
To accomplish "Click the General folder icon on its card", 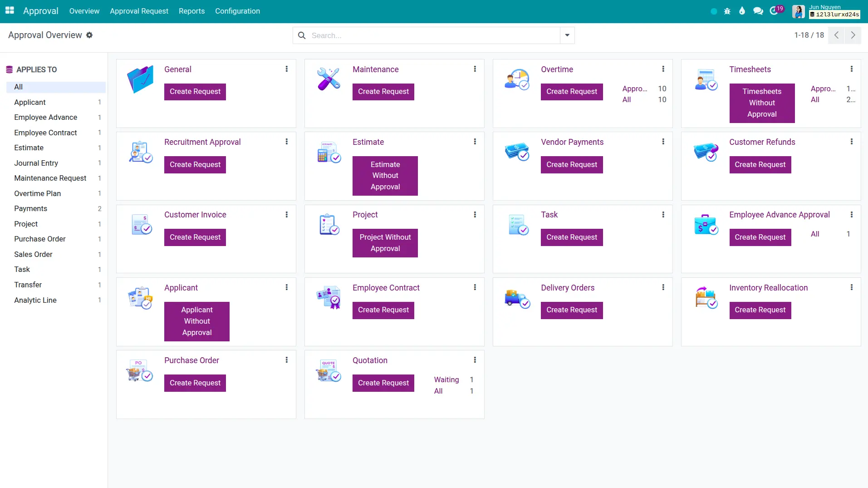I will tap(140, 79).
